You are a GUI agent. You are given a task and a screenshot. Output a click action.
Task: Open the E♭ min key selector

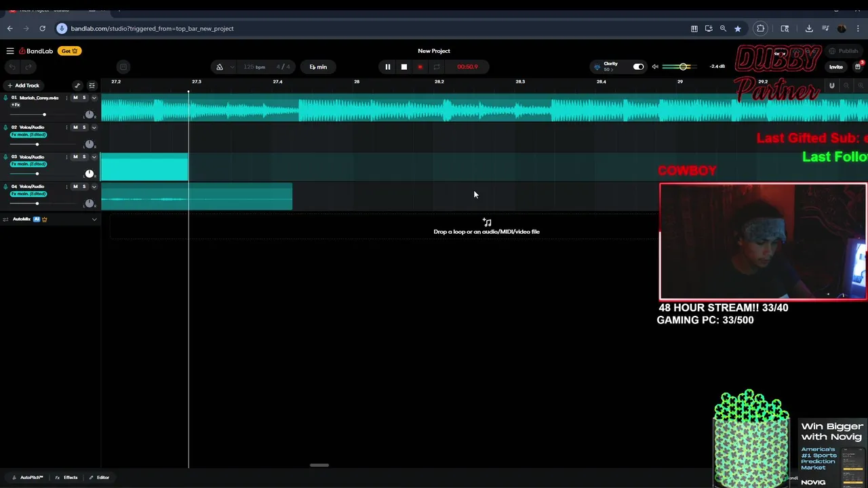(318, 66)
